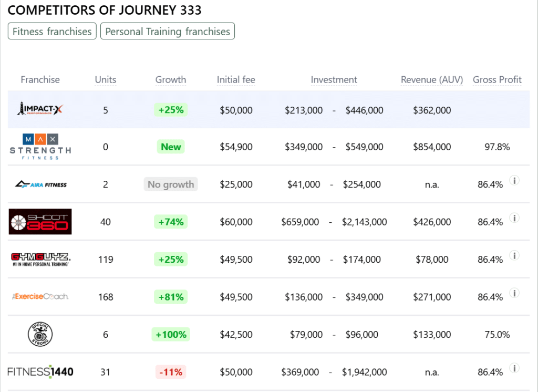Open the Impact-X Performance franchise logo
538x392 pixels.
tap(40, 109)
